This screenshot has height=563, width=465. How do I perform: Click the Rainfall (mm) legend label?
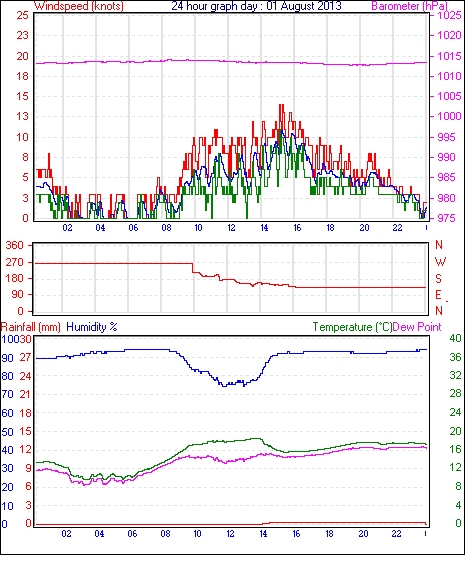click(31, 327)
